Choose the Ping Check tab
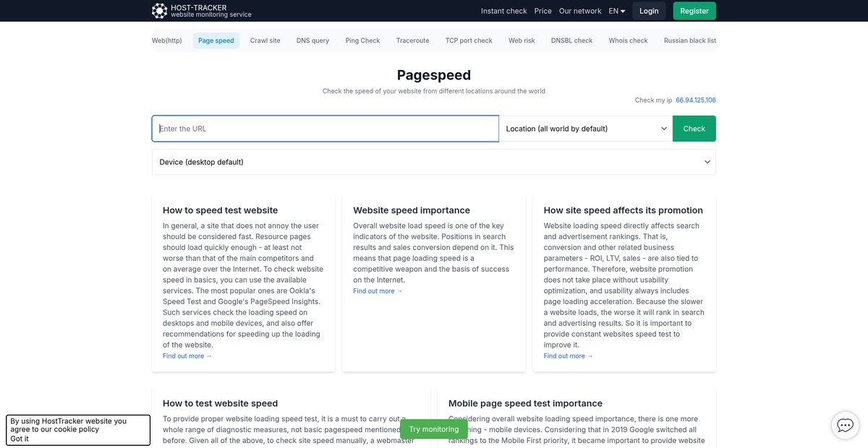The width and height of the screenshot is (868, 448). pos(362,40)
